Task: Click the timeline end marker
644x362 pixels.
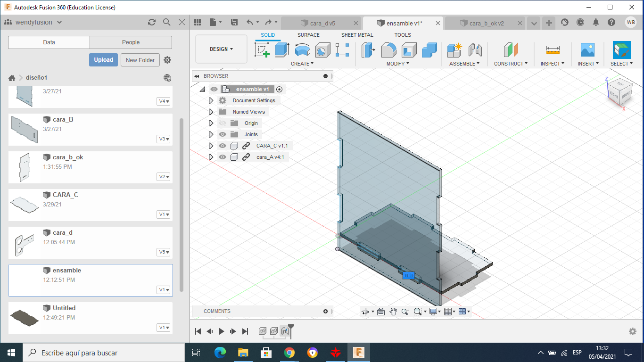Action: (x=291, y=331)
